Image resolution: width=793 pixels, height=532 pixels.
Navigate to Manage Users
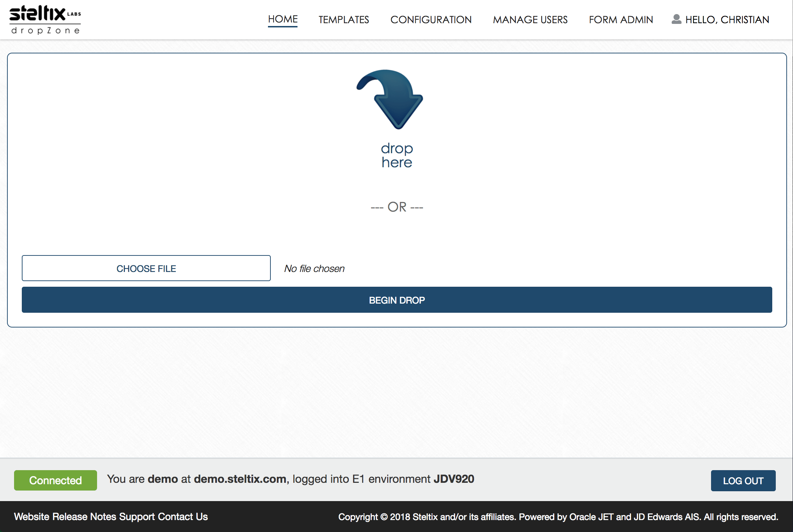click(x=530, y=20)
